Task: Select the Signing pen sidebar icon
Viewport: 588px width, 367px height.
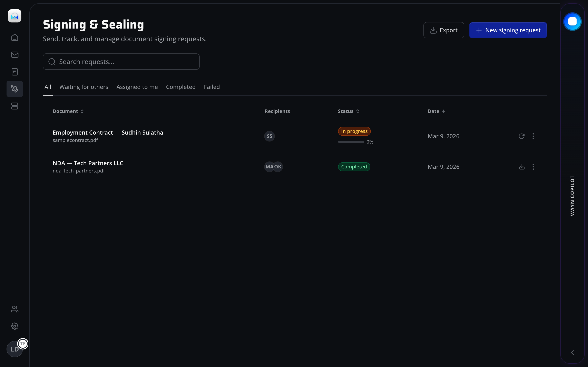Action: pyautogui.click(x=14, y=89)
